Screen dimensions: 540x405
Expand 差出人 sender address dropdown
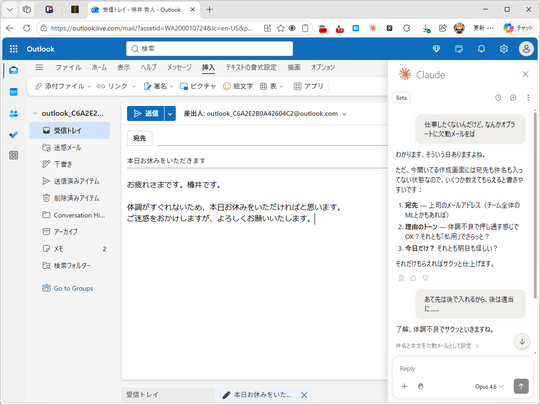point(344,114)
